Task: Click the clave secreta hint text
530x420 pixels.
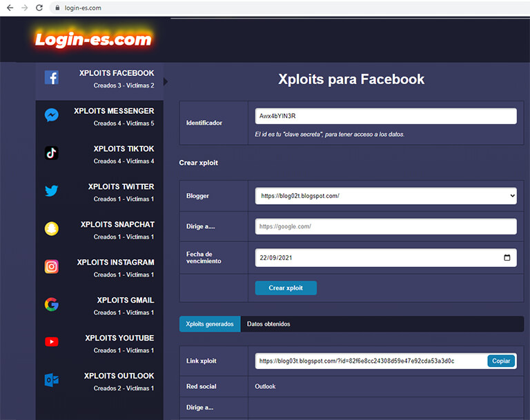Action: coord(330,134)
